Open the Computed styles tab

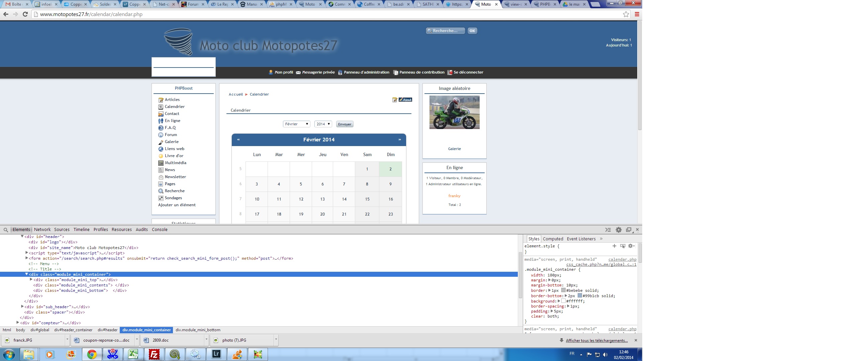point(553,239)
